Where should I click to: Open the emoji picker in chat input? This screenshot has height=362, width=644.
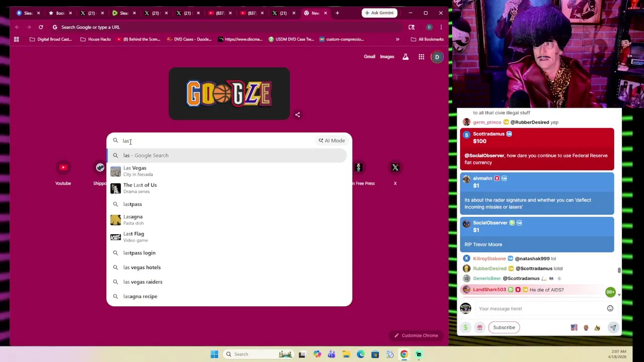[610, 308]
